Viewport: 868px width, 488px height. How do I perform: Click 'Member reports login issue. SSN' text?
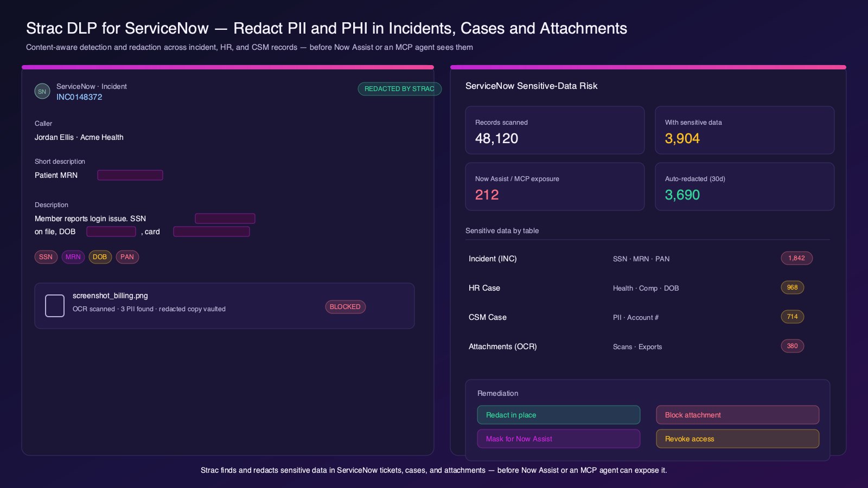90,219
